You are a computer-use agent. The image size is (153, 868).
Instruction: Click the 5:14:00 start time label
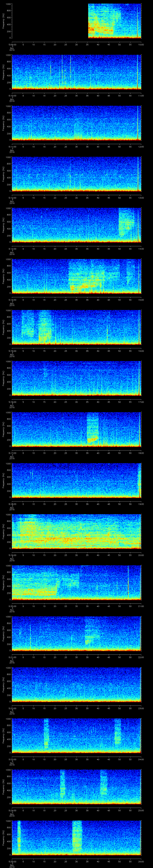pos(12,300)
